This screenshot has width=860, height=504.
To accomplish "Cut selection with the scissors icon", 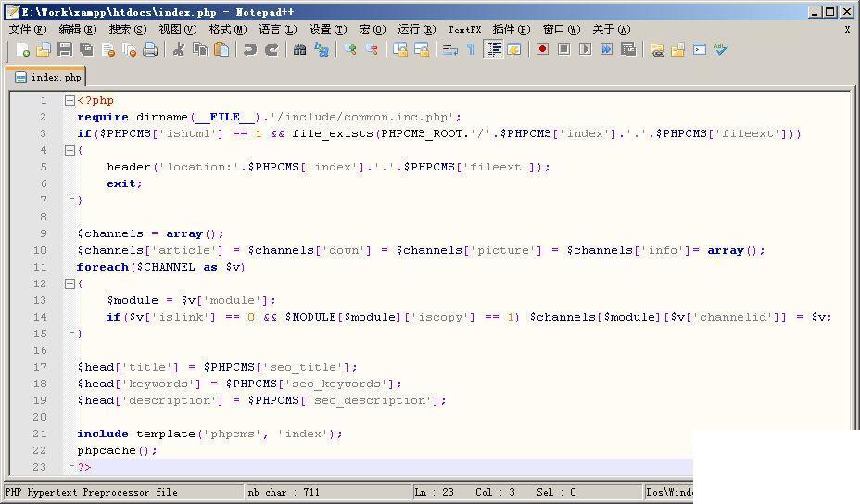I will [x=179, y=50].
